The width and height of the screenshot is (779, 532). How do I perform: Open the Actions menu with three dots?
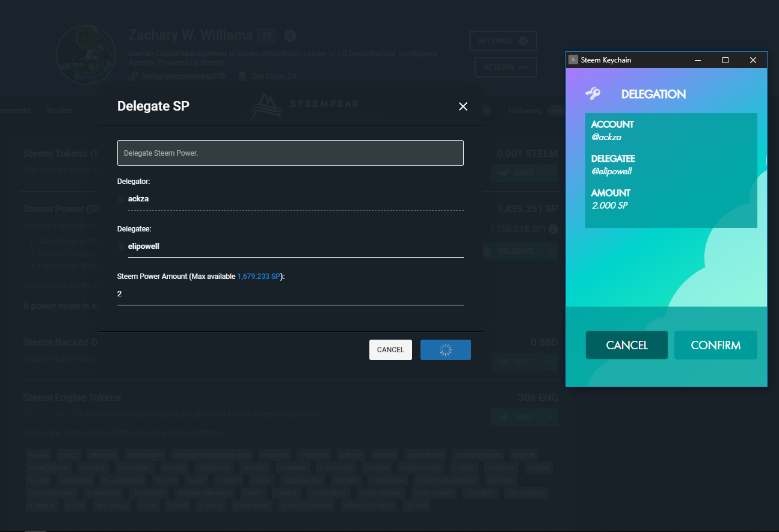tap(505, 67)
